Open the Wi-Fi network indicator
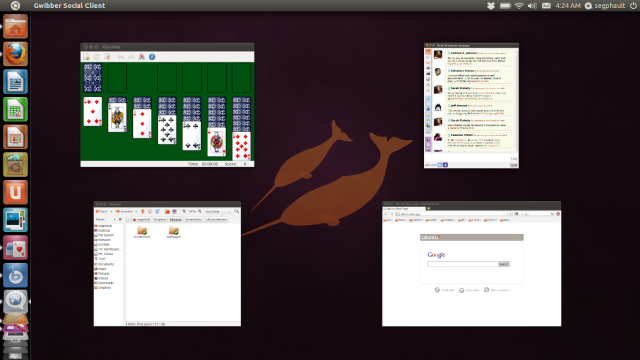The image size is (640, 360). 519,6
